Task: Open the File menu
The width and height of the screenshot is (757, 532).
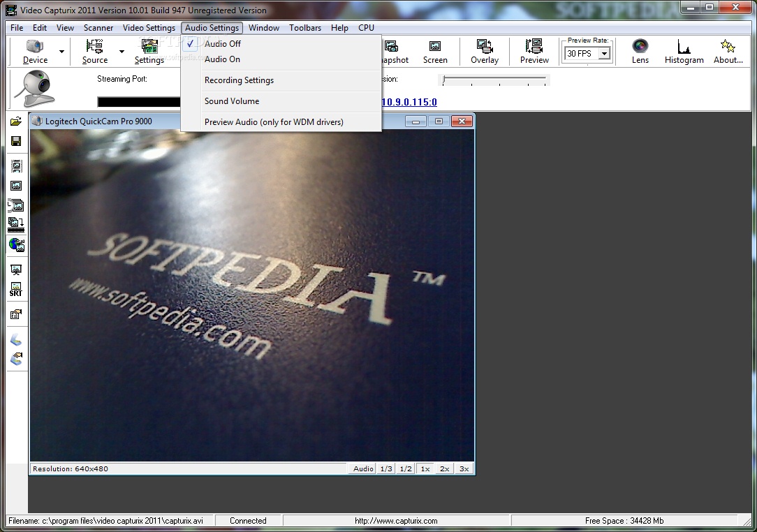Action: pyautogui.click(x=17, y=27)
